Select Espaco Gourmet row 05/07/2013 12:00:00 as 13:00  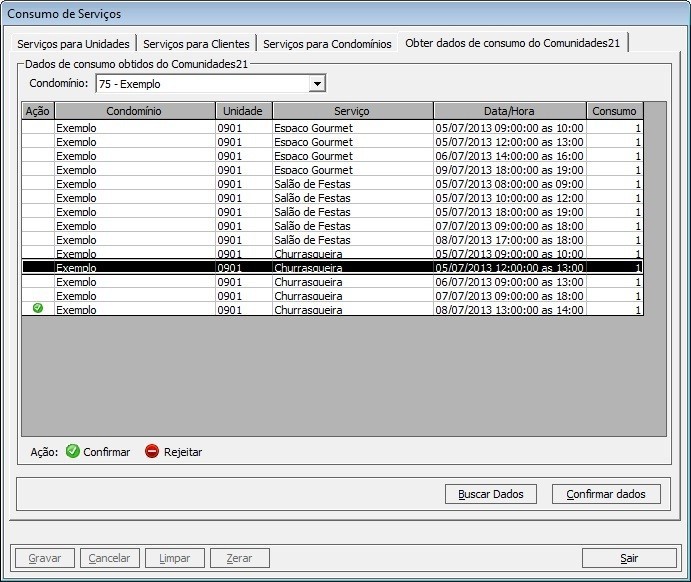[332, 141]
